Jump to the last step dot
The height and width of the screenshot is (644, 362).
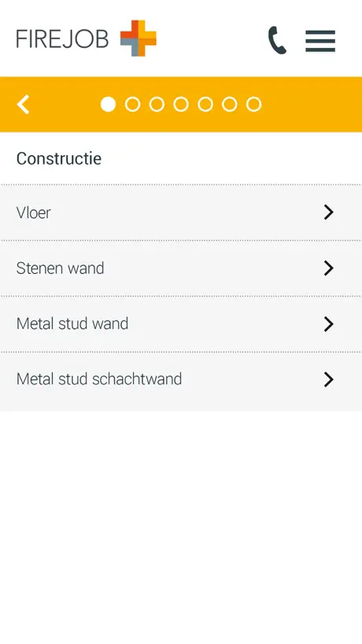coord(253,105)
